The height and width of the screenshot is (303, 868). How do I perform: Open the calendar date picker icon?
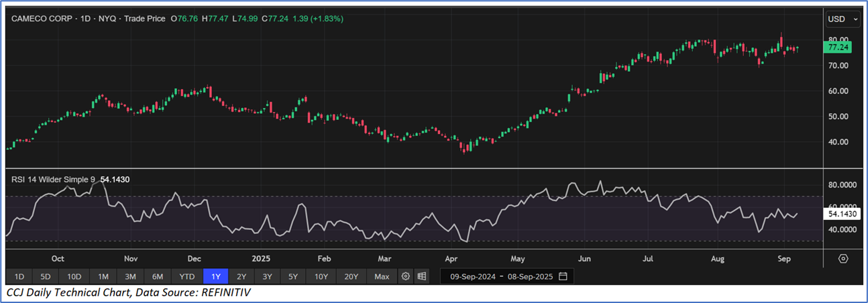563,276
